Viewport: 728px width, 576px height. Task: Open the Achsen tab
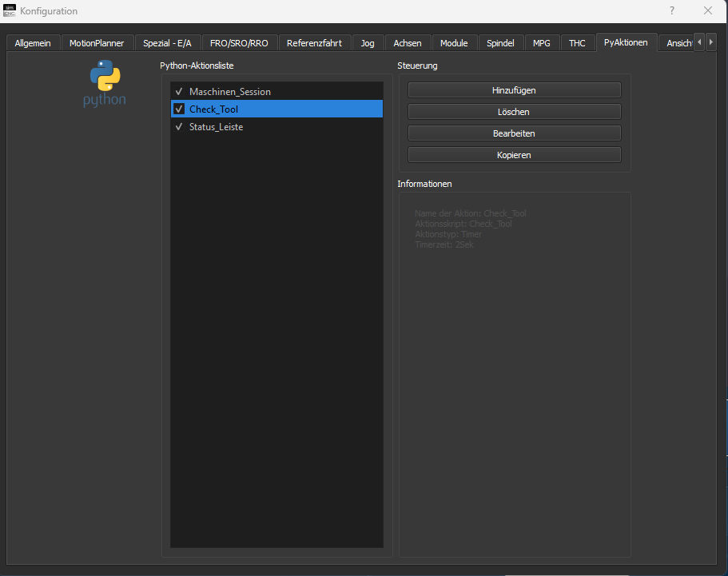pyautogui.click(x=408, y=43)
